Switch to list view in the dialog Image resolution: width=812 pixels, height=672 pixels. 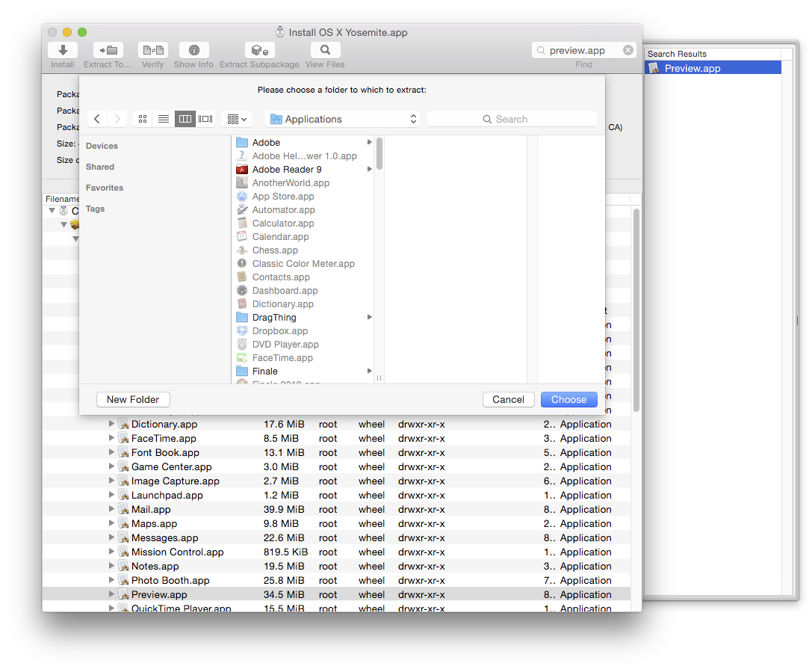click(164, 118)
